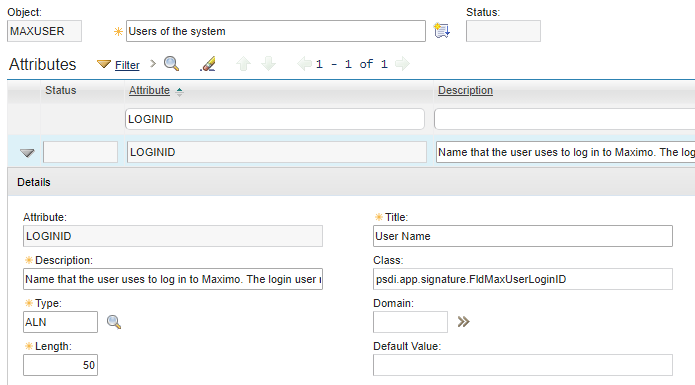The height and width of the screenshot is (385, 695).
Task: Open the Domain detail menu chevrons icon
Action: click(x=463, y=322)
